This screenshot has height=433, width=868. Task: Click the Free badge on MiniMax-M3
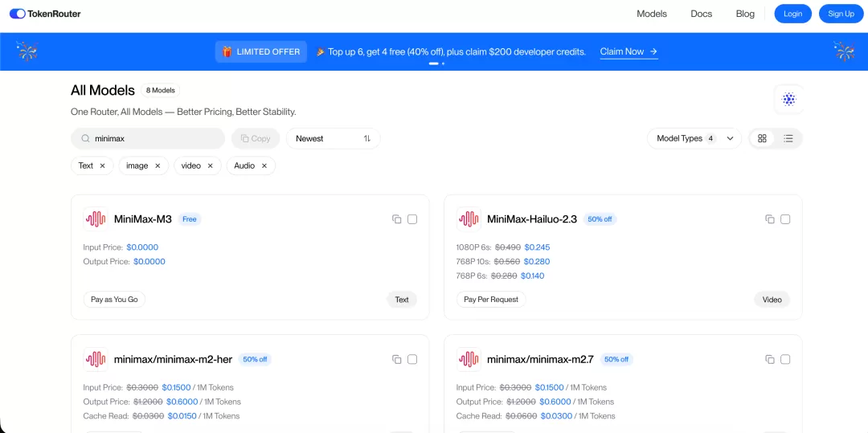coord(190,219)
